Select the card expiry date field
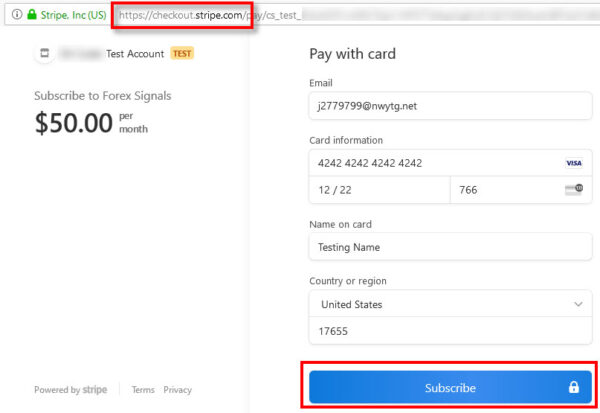Screen dimensions: 600x413 click(x=379, y=189)
